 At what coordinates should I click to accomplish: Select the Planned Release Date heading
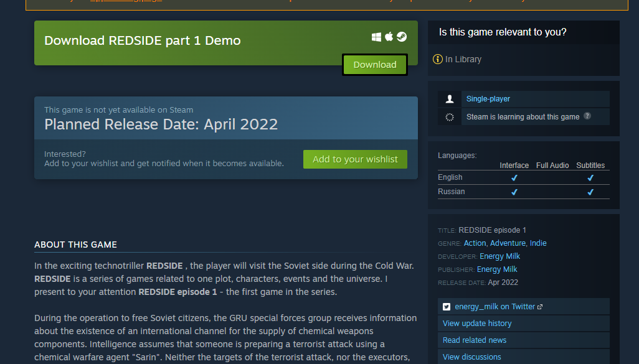pyautogui.click(x=161, y=124)
